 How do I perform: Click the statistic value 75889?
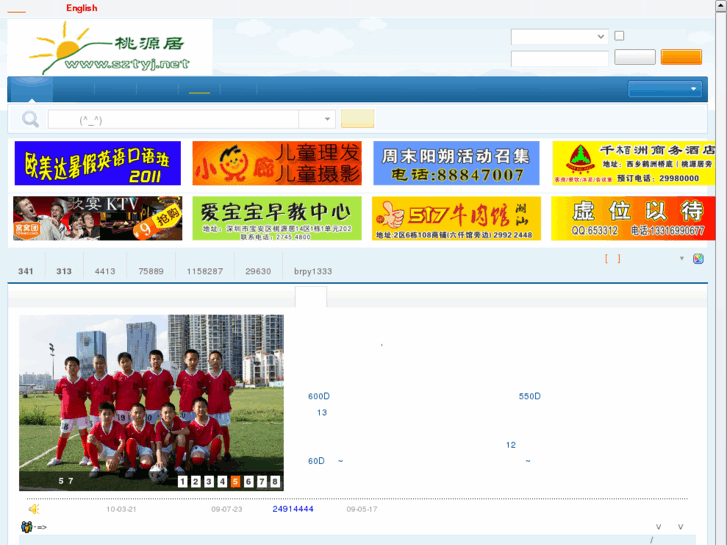click(151, 271)
